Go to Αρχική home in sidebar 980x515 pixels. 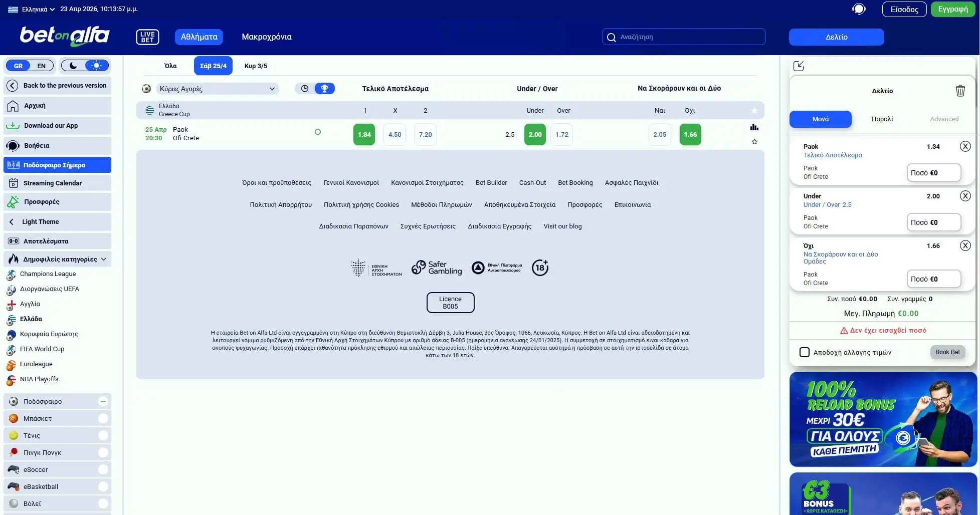57,106
